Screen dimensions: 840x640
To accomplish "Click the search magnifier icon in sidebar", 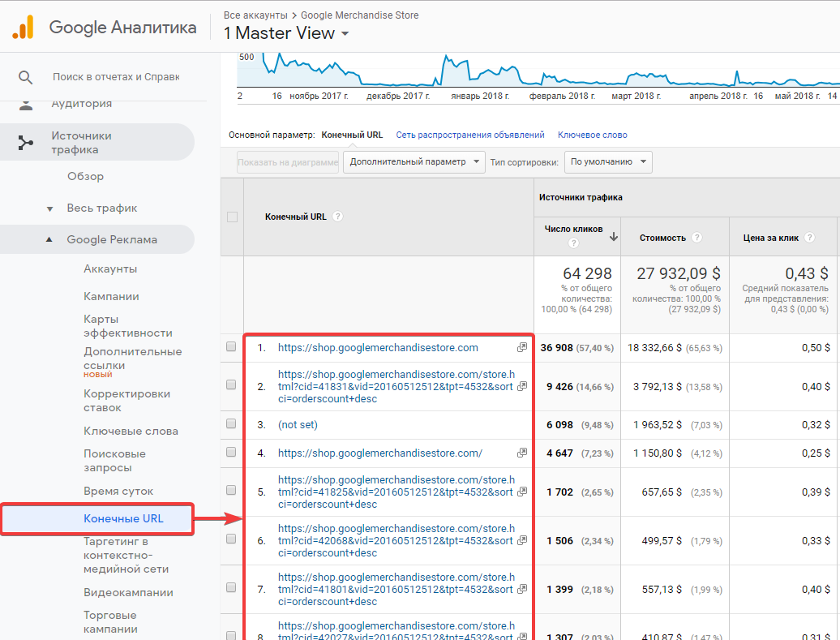I will coord(25,77).
